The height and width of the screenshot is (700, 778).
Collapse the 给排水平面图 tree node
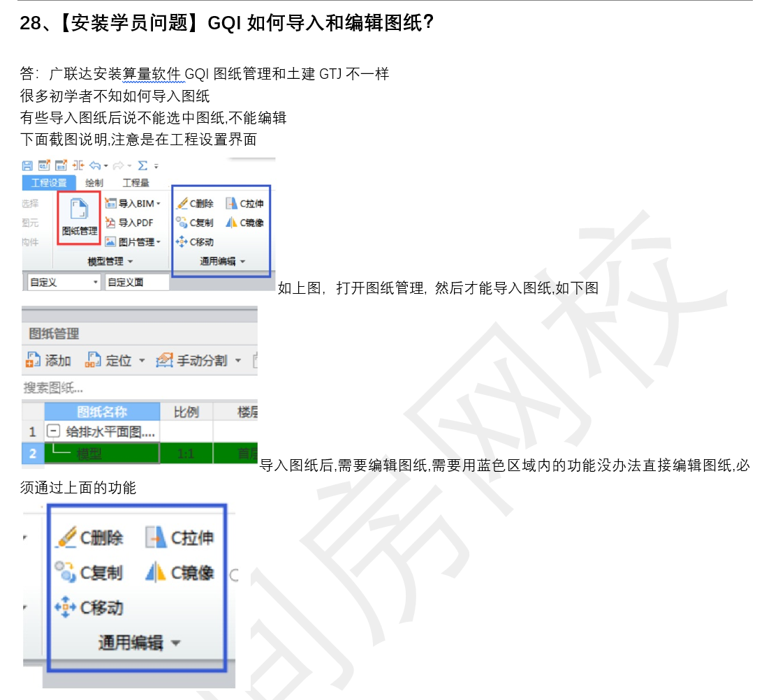(x=53, y=431)
